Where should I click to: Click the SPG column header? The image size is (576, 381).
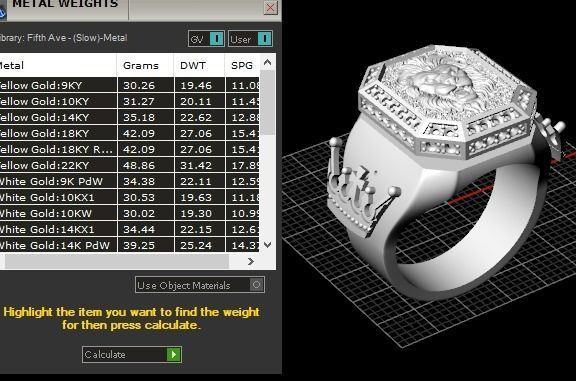point(242,65)
